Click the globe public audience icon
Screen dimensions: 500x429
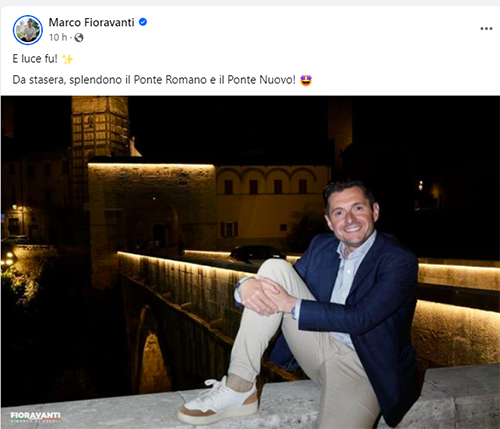click(79, 38)
